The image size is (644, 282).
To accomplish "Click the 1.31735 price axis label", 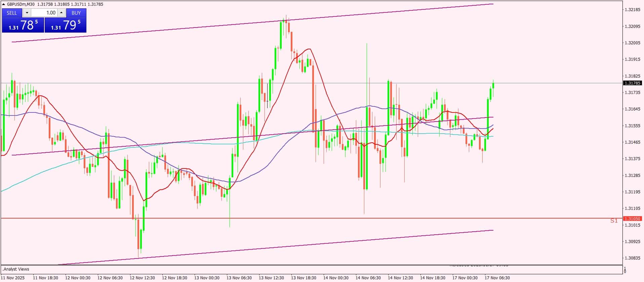I will coord(632,93).
